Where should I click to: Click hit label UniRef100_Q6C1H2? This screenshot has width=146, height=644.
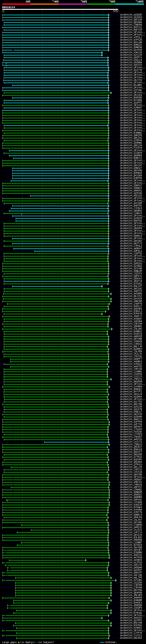pos(131,289)
